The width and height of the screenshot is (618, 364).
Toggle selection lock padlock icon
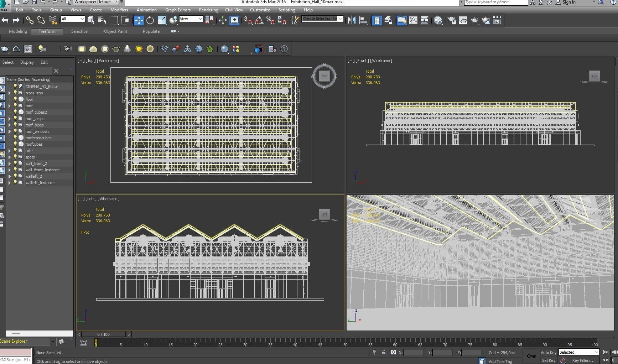[384, 352]
